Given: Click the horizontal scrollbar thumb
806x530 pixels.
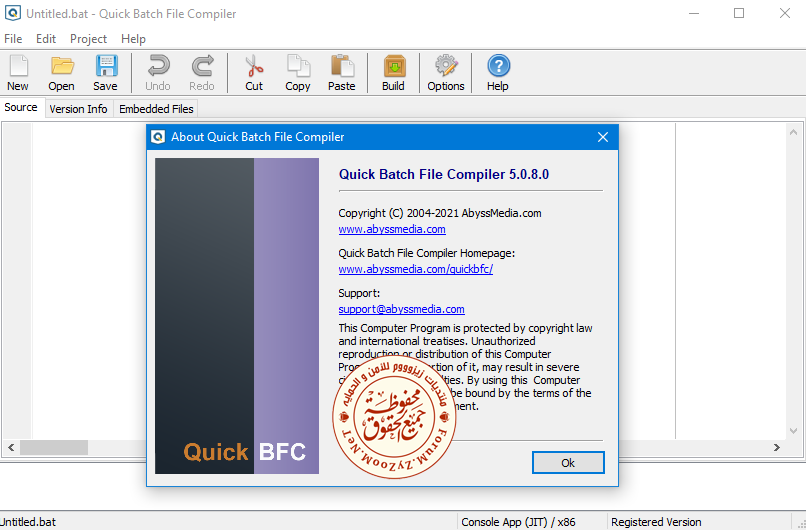Looking at the screenshot, I should [x=54, y=447].
